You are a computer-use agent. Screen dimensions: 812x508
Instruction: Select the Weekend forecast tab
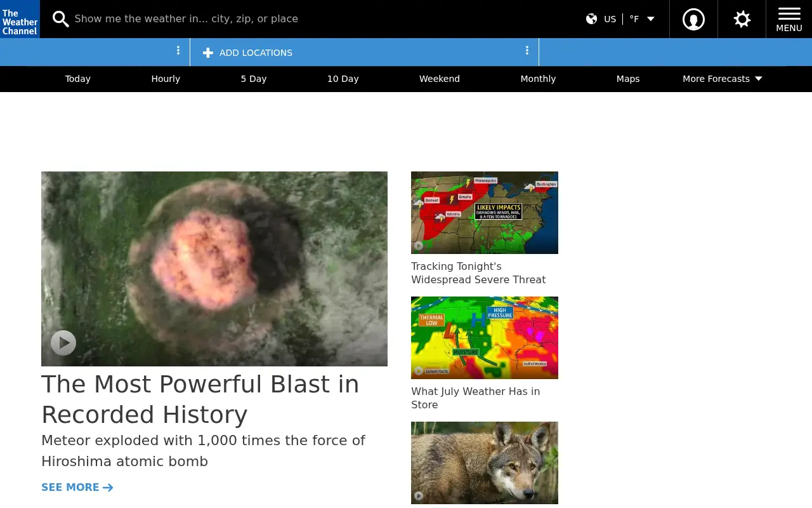tap(440, 79)
